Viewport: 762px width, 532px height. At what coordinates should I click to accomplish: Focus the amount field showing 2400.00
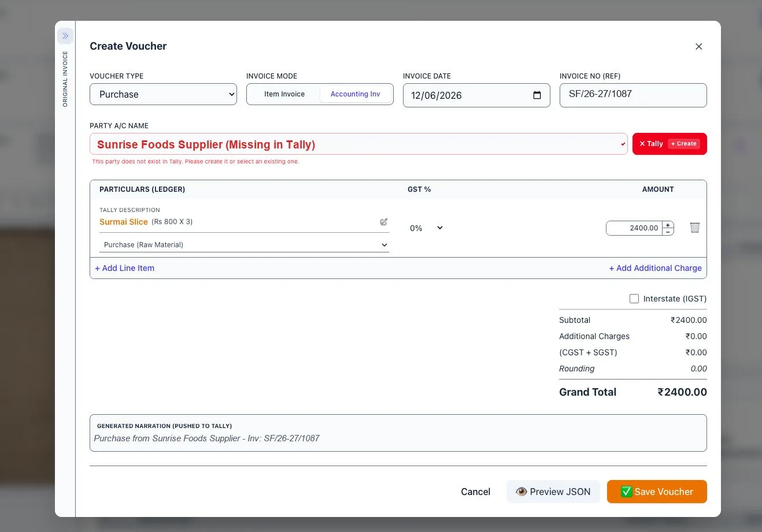(x=634, y=228)
